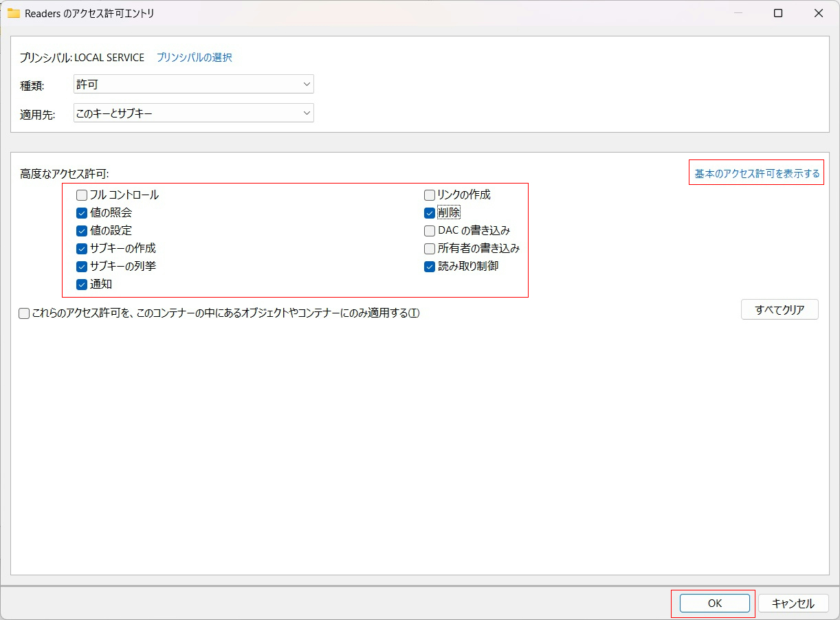Click the プリンシパルの選択 link
Image resolution: width=840 pixels, height=620 pixels.
(194, 58)
